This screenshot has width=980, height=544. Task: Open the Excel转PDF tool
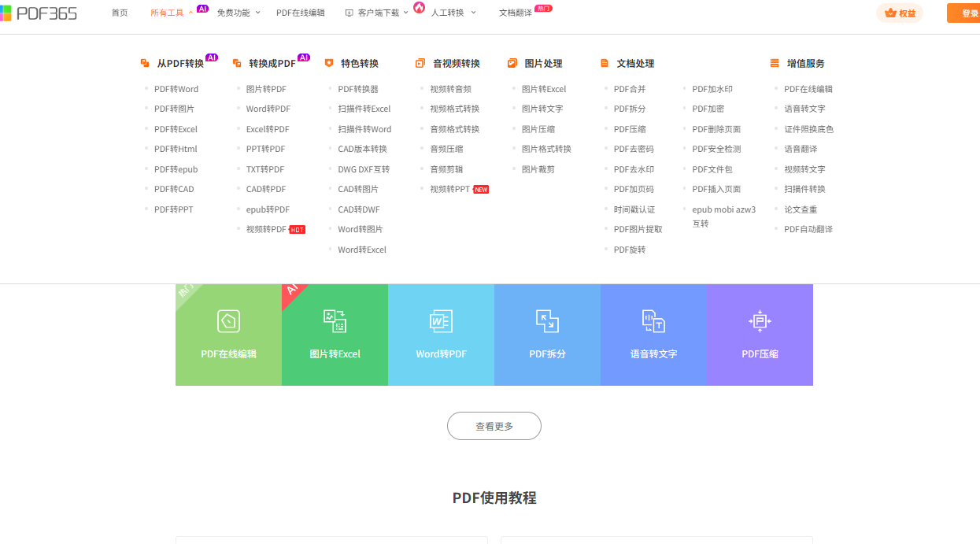[x=268, y=129]
